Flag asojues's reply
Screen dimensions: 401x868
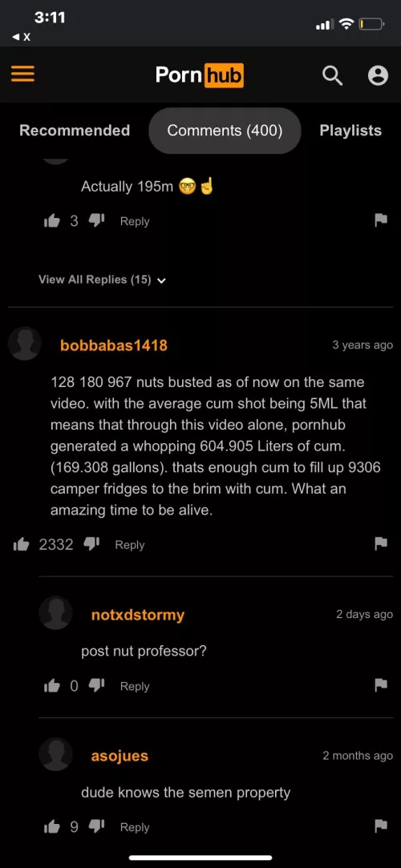tap(380, 827)
